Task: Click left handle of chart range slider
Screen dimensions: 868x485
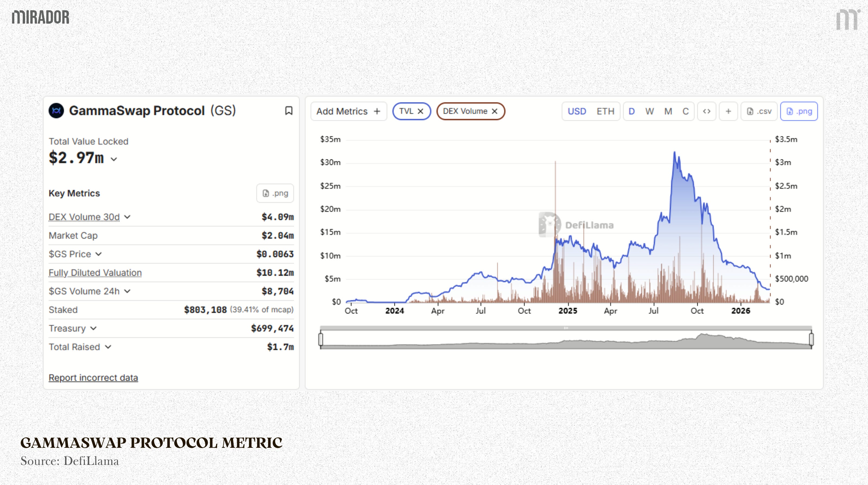Action: point(321,339)
